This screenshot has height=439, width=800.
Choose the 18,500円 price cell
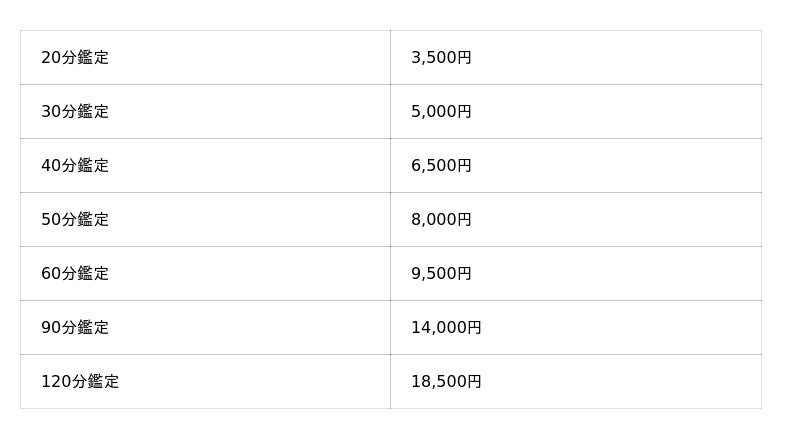click(446, 382)
